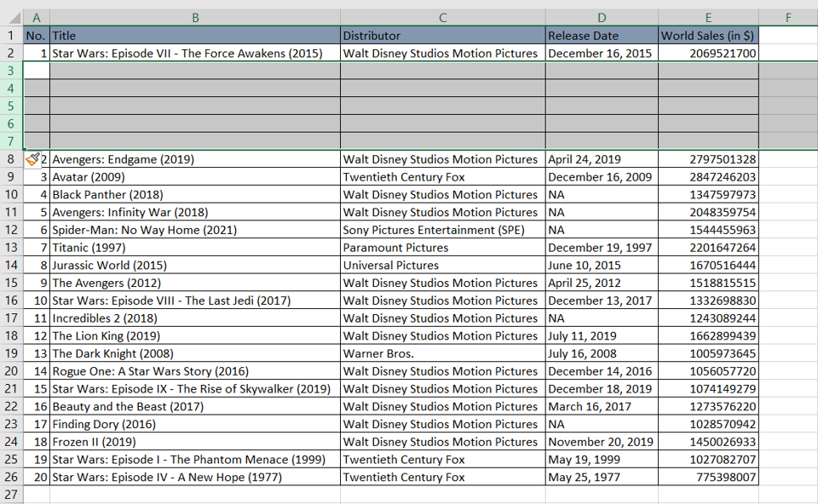
Task: Select 'Finding Dory (2016)' cell
Action: (x=195, y=424)
